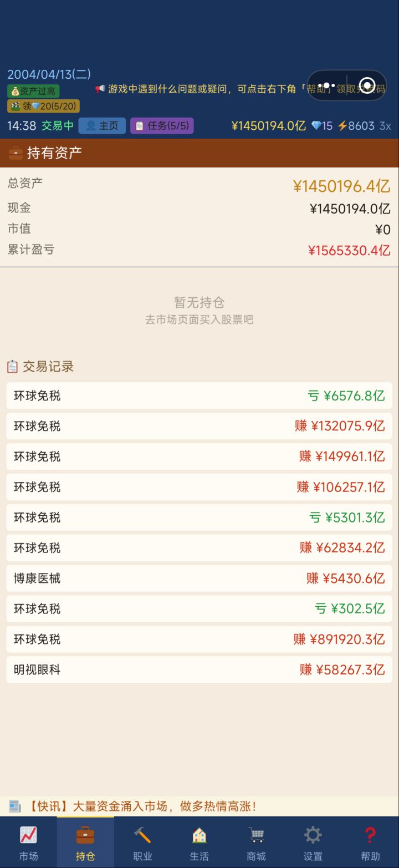Viewport: 399px width, 868px height.
Task: Tap the 帮助 question mark icon
Action: coord(370,835)
